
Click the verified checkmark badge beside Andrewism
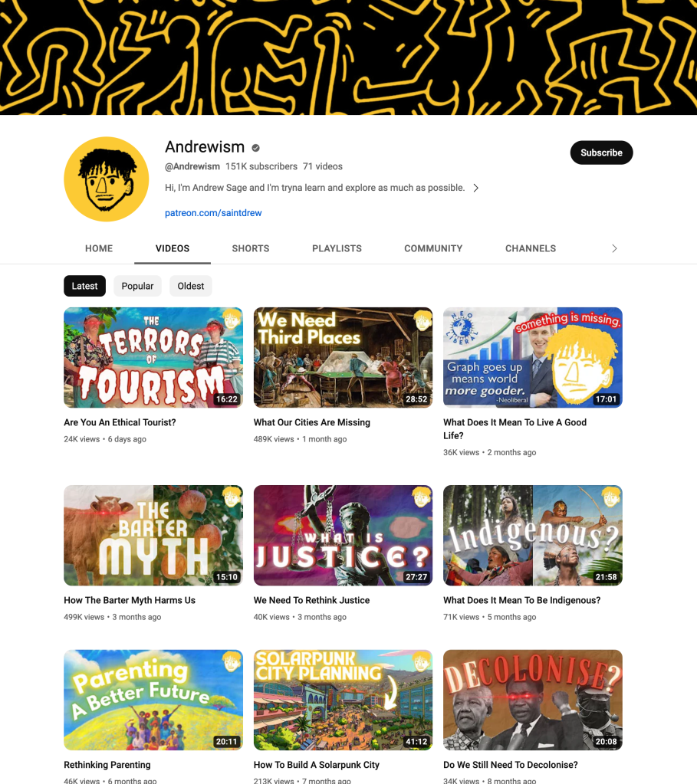point(255,147)
